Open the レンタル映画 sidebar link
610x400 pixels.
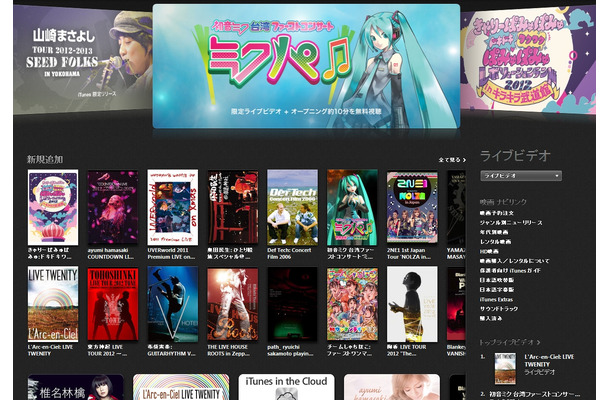[x=495, y=242]
